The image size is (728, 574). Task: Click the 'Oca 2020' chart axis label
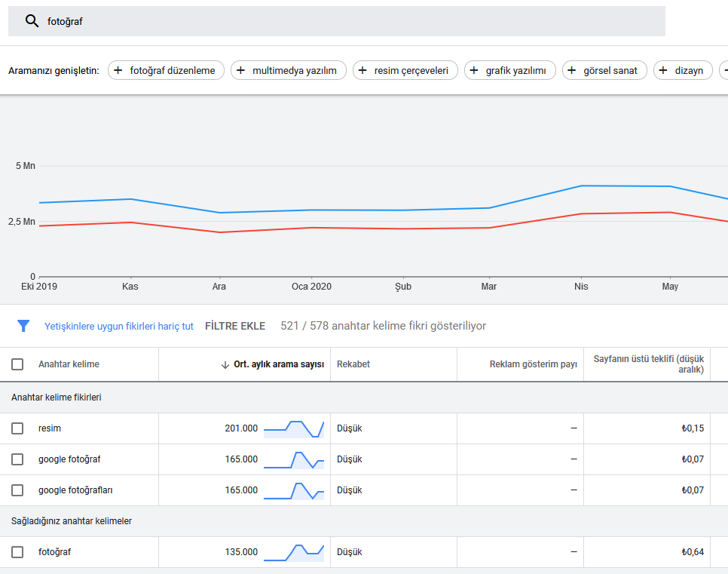311,287
